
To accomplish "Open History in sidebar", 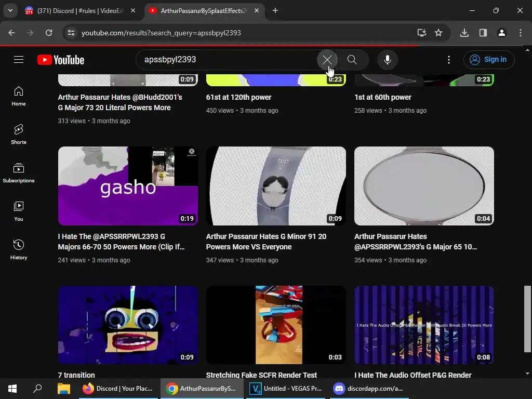I will click(x=19, y=249).
